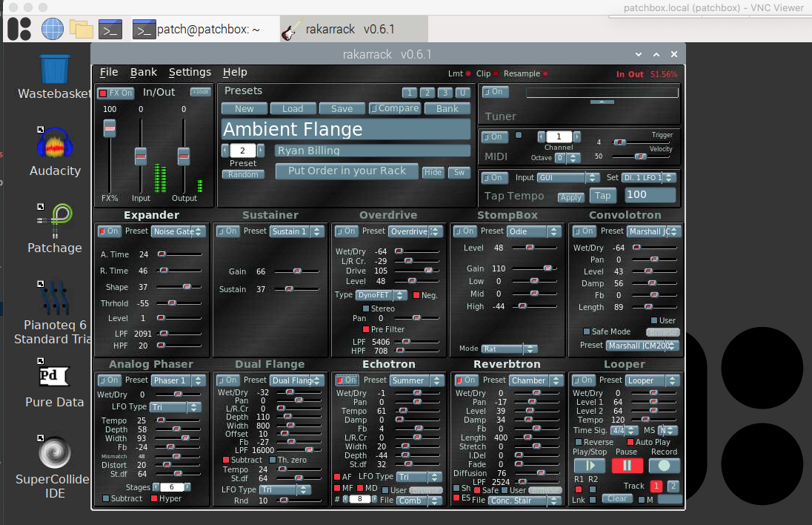Toggle the Overdrive Neg. checkbox
812x525 pixels.
416,295
